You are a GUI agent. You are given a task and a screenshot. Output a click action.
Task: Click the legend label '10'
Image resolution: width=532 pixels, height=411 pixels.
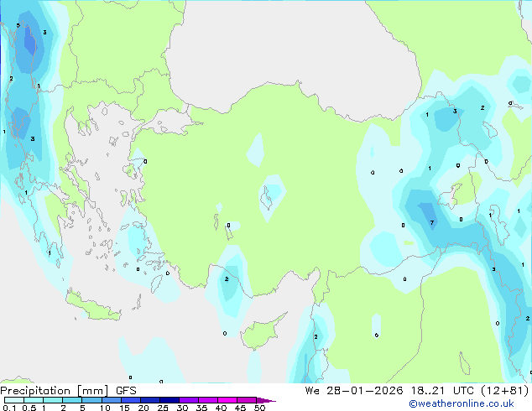pyautogui.click(x=105, y=408)
